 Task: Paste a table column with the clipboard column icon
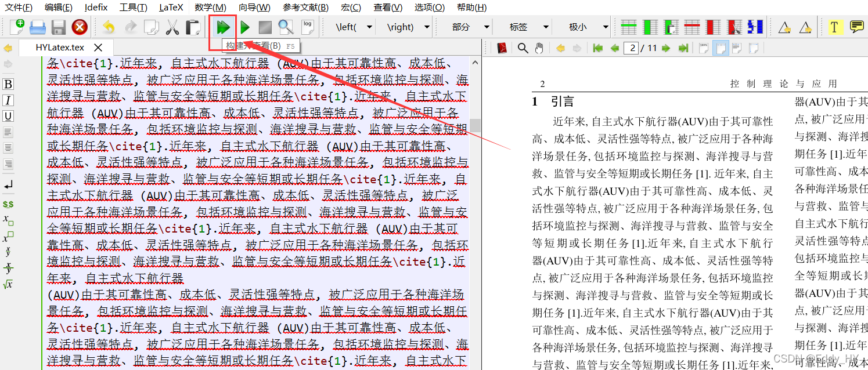tap(671, 27)
